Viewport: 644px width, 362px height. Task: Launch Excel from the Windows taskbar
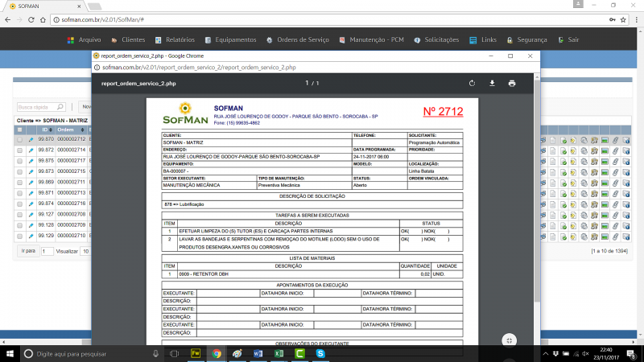click(278, 353)
